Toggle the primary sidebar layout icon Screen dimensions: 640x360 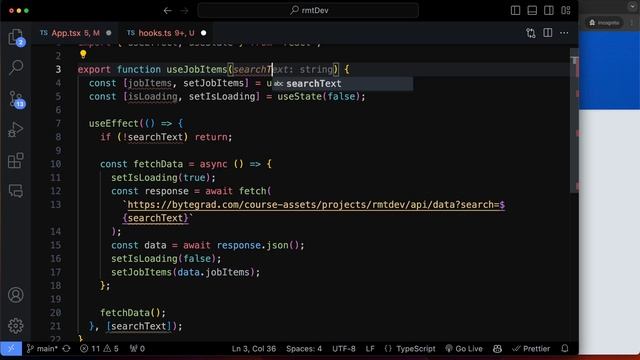(515, 11)
